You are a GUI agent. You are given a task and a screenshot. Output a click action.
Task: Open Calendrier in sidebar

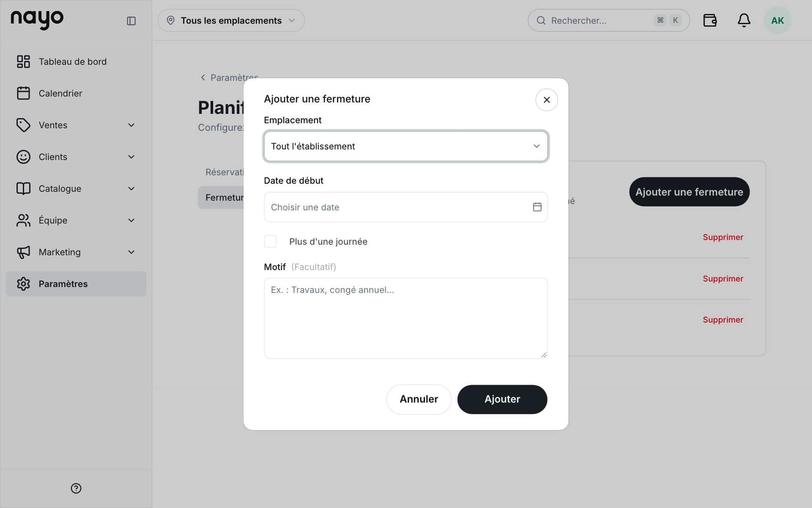76,93
